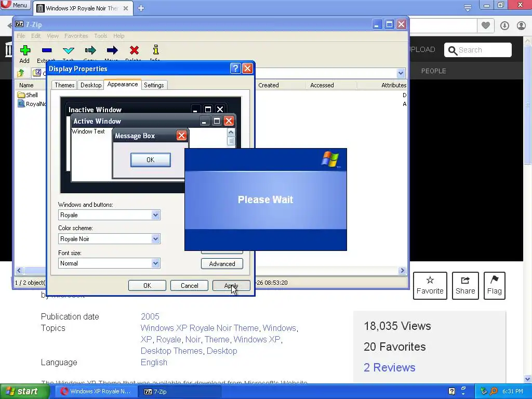Click the search magnifier icon on website

tap(453, 50)
